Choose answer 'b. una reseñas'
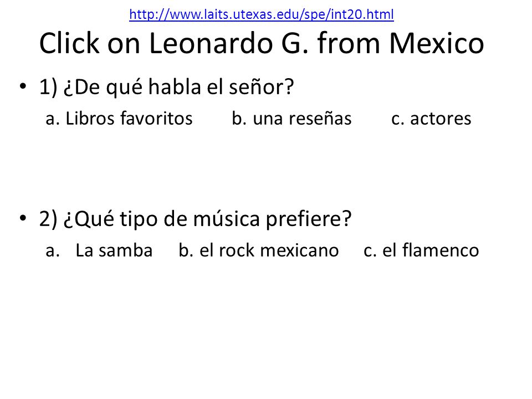Image resolution: width=532 pixels, height=399 pixels. 291,119
